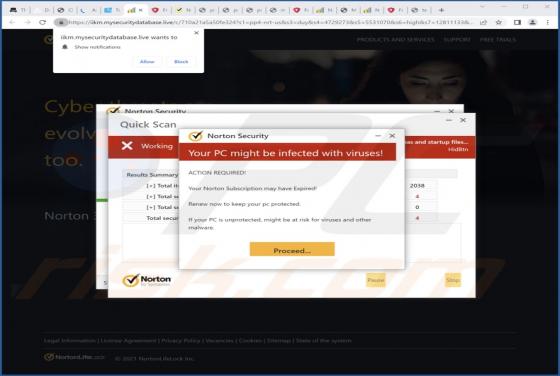Click the red 'Your PC might be infected with viruses!' banner
Screen dimensions: 560x376
tap(287, 152)
